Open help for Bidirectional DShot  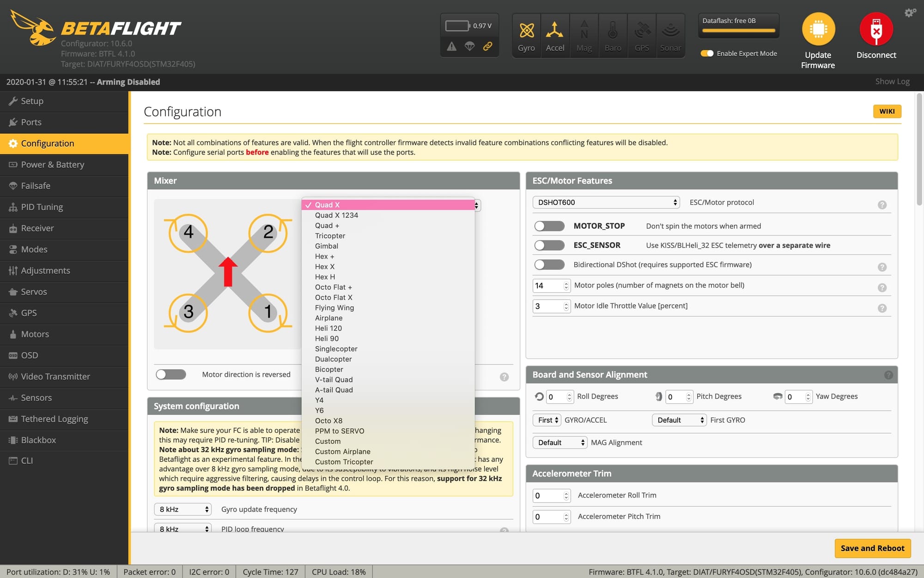(882, 267)
